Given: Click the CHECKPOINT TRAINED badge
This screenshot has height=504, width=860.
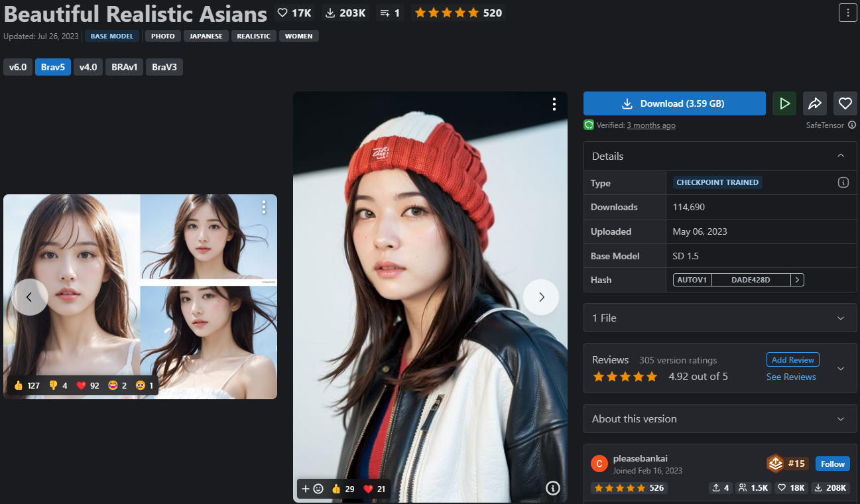Looking at the screenshot, I should tap(717, 182).
